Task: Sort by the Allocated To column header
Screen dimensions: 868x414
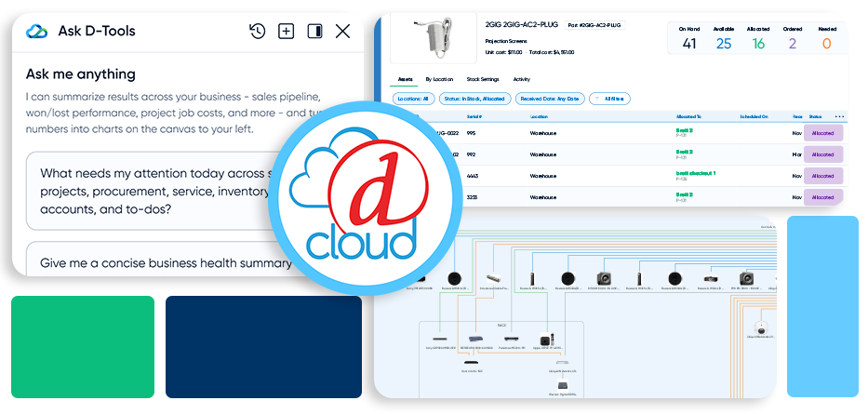Action: pos(688,117)
